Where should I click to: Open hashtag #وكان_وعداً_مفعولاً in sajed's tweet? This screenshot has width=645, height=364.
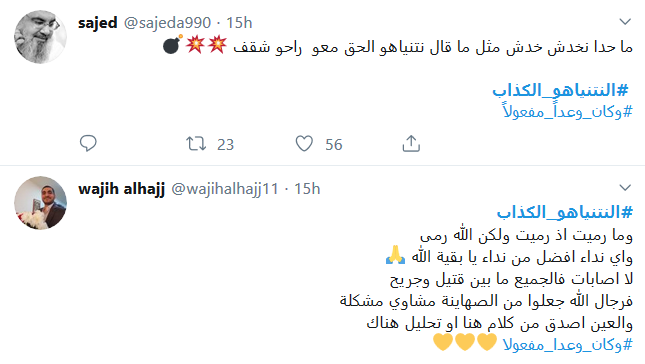point(567,111)
